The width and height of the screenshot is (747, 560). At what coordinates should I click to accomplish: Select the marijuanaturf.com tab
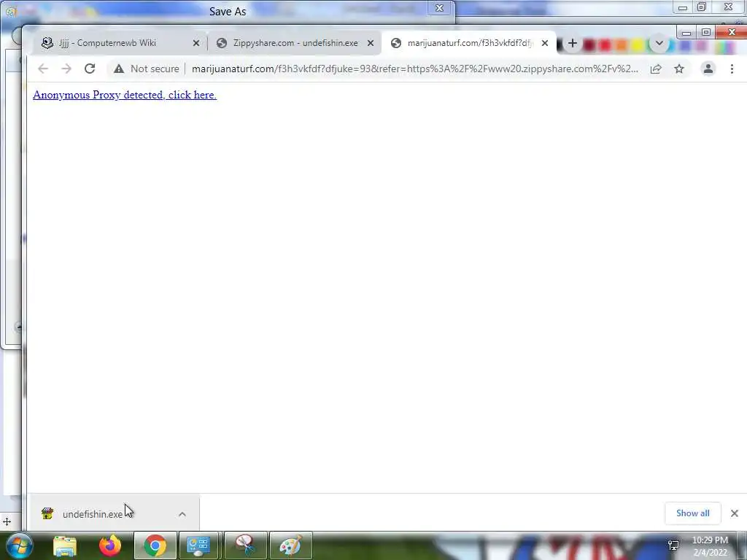click(x=469, y=43)
